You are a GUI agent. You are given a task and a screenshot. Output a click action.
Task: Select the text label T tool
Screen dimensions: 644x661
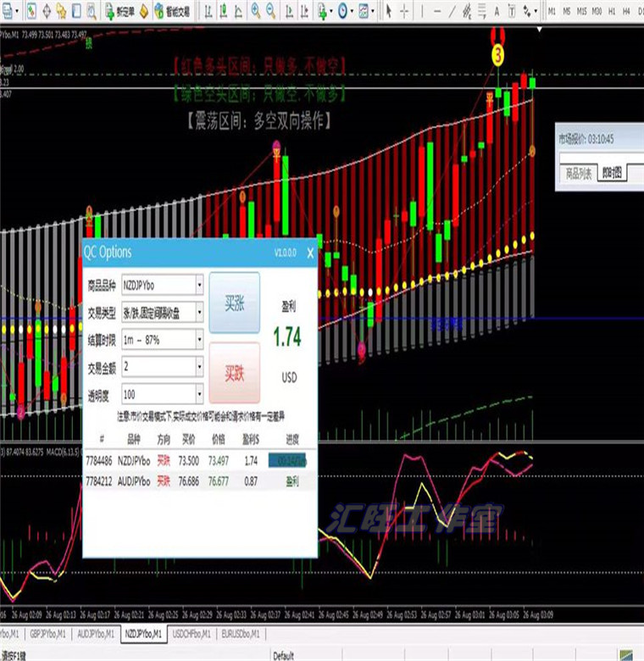tap(512, 11)
